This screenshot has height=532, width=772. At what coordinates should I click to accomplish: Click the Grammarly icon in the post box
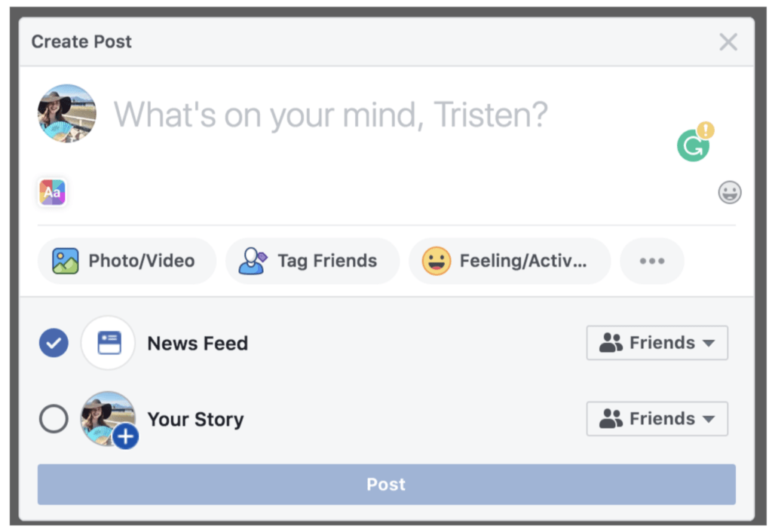pyautogui.click(x=693, y=145)
